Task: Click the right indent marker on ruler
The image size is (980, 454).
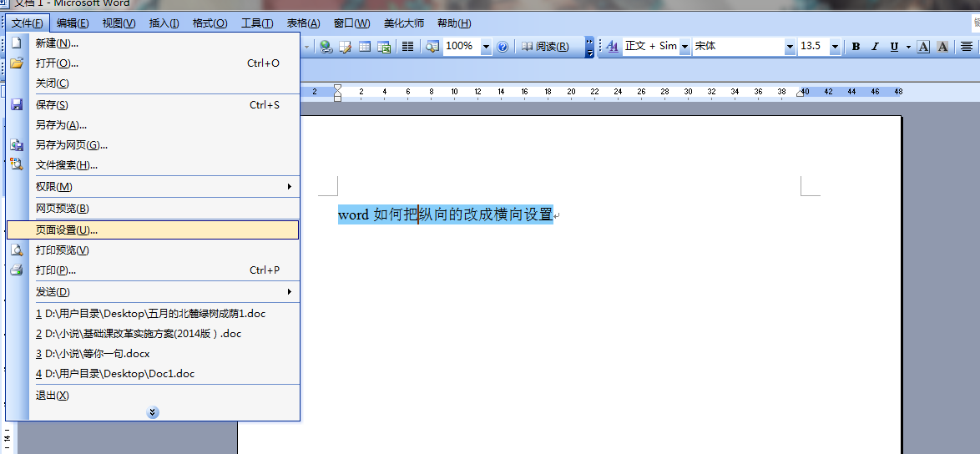Action: (x=801, y=93)
